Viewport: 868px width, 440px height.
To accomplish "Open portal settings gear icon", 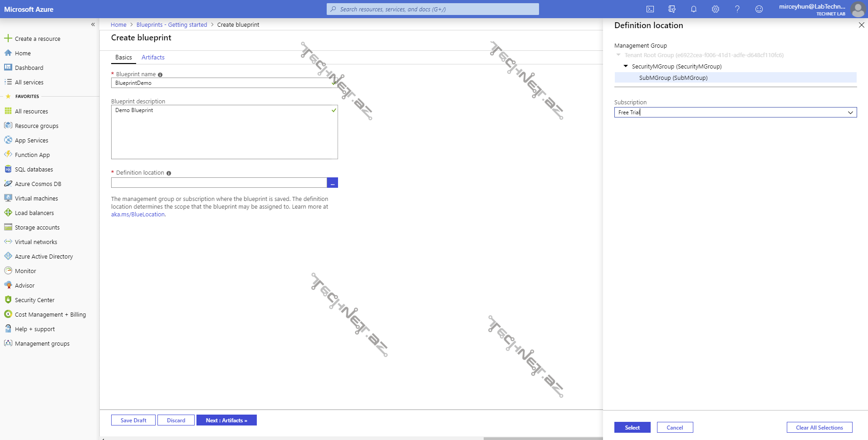I will coord(715,9).
